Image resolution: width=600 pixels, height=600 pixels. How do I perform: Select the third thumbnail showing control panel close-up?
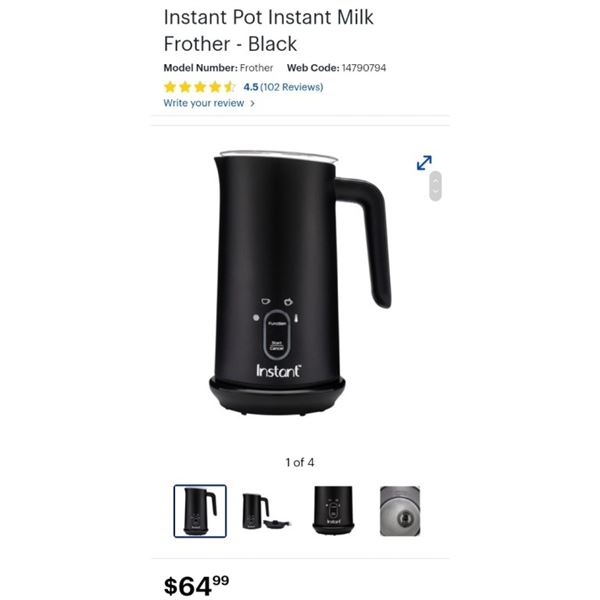pyautogui.click(x=333, y=511)
